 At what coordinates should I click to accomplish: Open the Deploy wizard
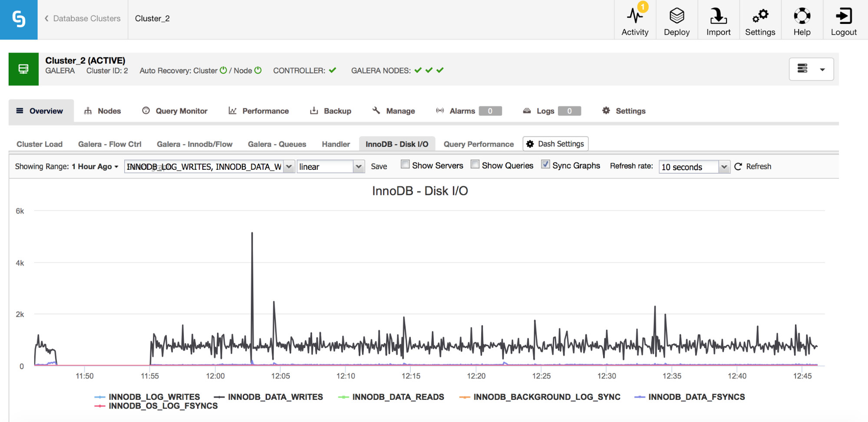coord(677,20)
